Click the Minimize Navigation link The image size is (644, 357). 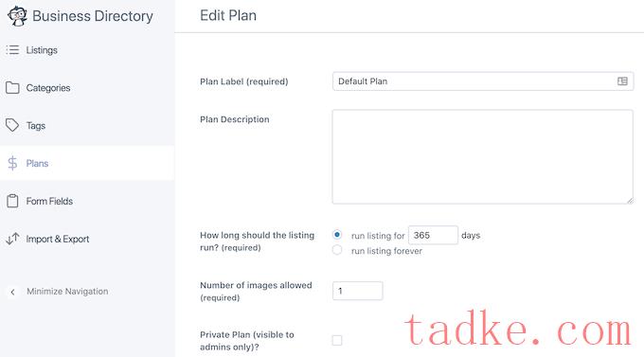(x=67, y=292)
